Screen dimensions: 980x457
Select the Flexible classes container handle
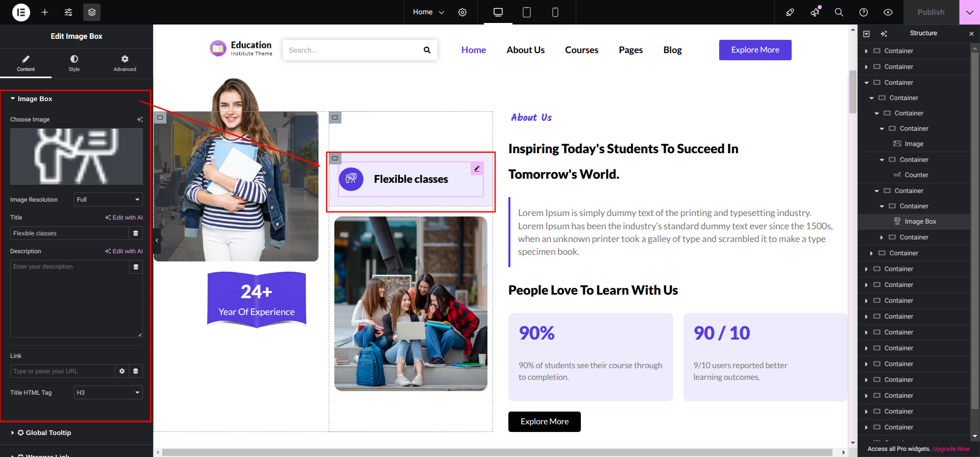click(335, 158)
